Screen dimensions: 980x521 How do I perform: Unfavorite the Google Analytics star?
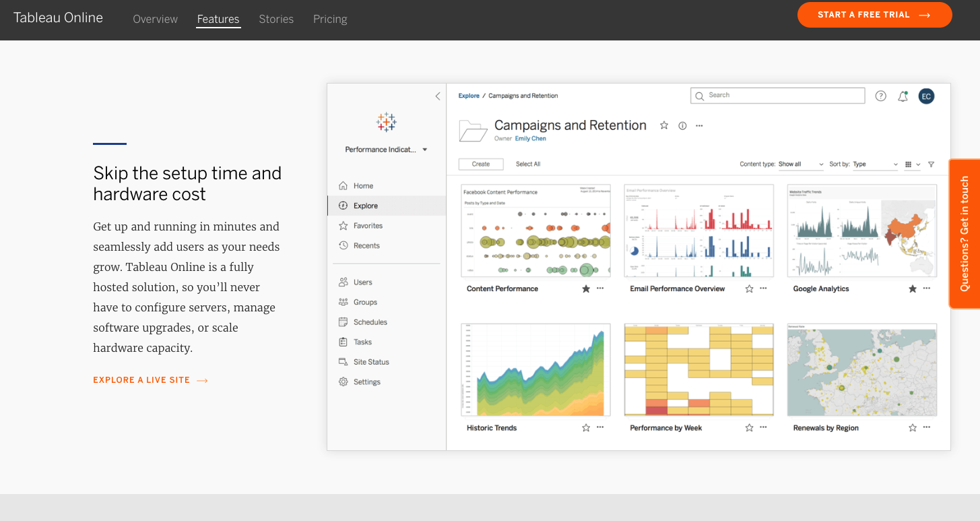coord(913,288)
